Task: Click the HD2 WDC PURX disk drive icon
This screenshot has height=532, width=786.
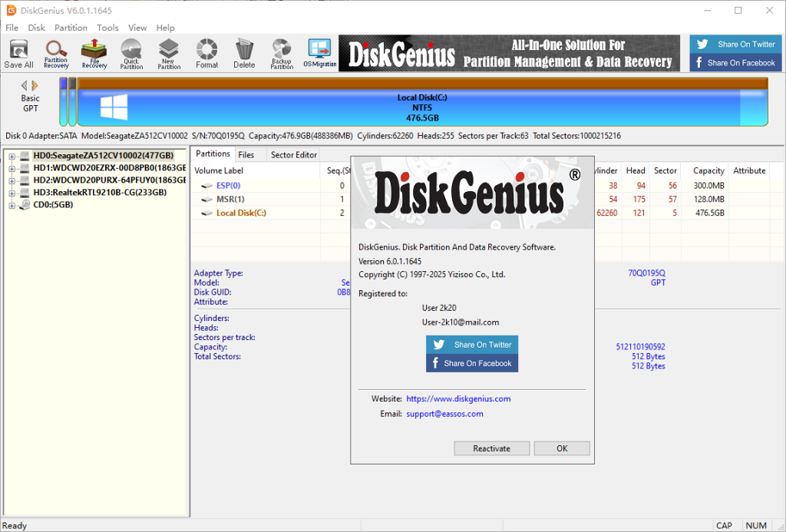Action: point(25,180)
